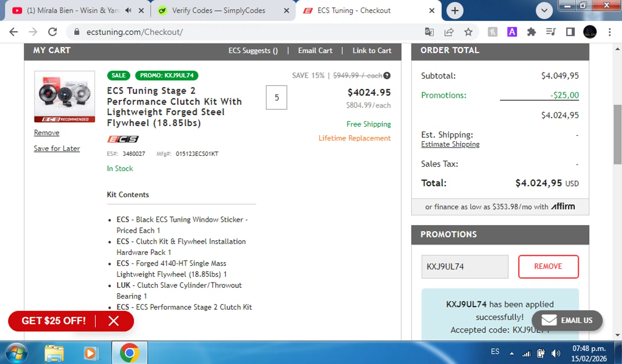Click Link to Cart

372,51
